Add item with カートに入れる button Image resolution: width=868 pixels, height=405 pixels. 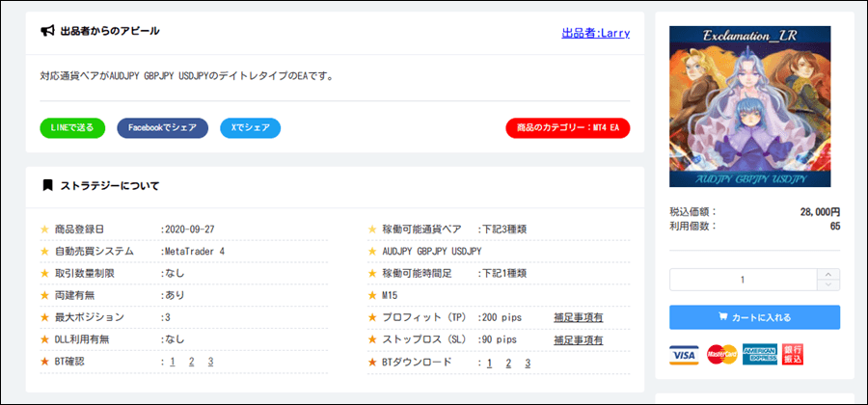click(x=754, y=317)
